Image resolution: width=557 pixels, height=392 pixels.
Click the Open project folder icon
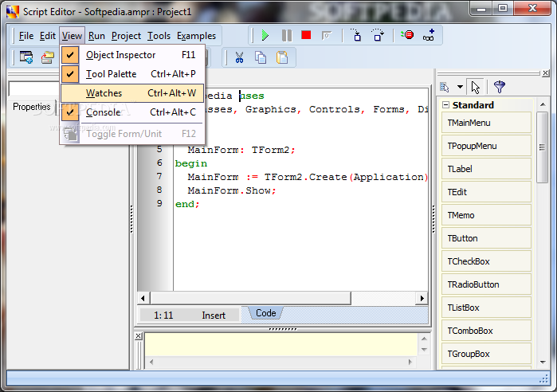[x=47, y=57]
